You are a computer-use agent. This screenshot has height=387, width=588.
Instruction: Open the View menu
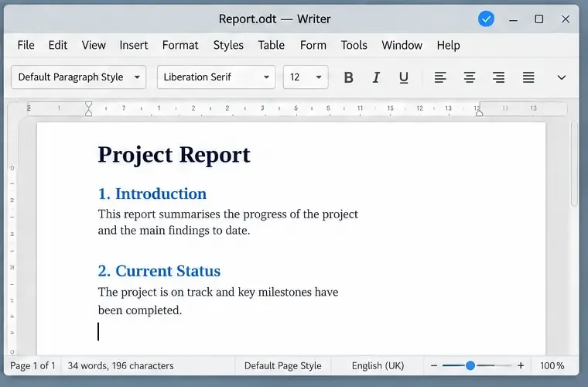(94, 45)
